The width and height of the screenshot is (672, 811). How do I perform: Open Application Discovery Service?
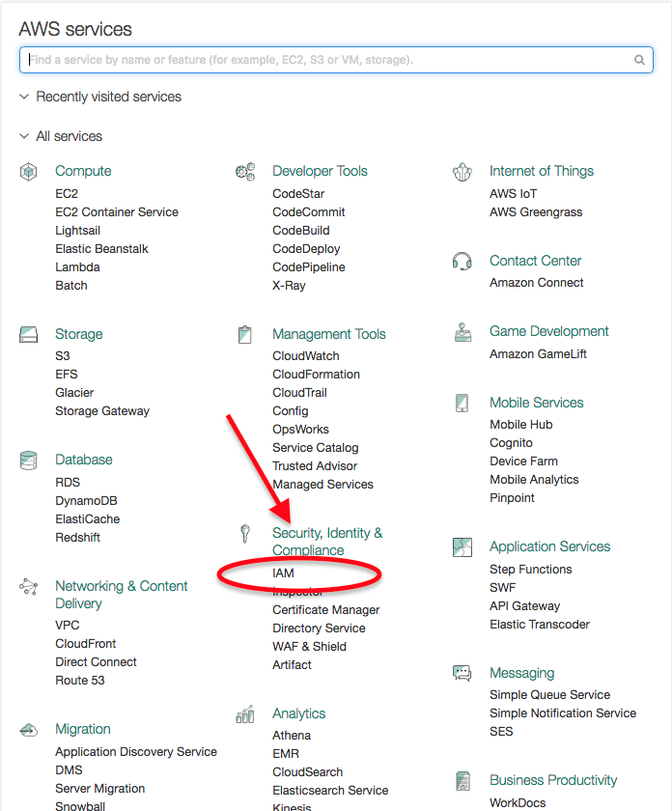(x=136, y=752)
